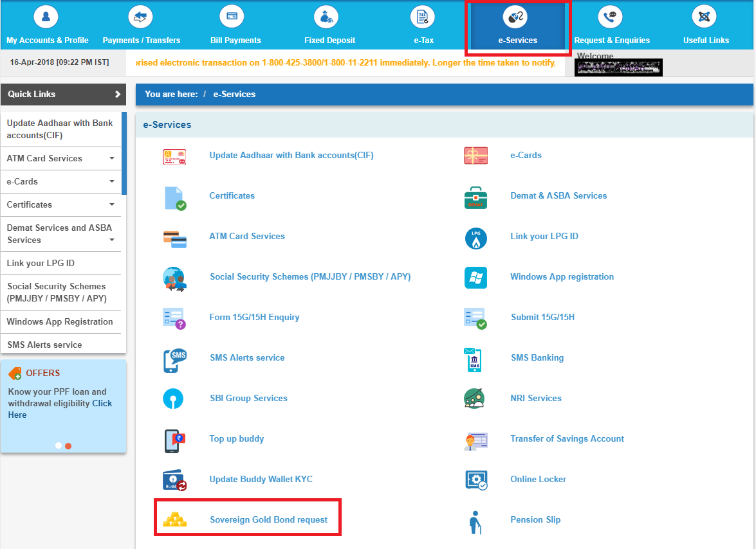Click the Request & Enquiries icon
Screen dimensions: 756x549
(611, 17)
